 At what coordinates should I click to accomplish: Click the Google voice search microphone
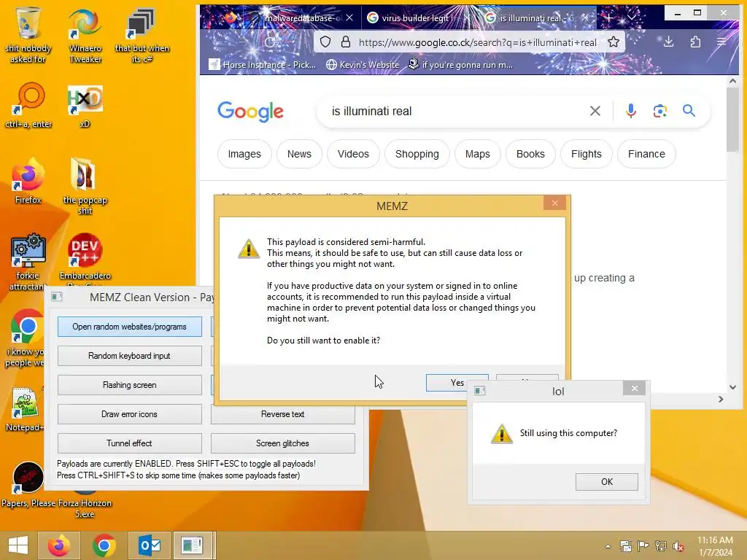click(631, 111)
